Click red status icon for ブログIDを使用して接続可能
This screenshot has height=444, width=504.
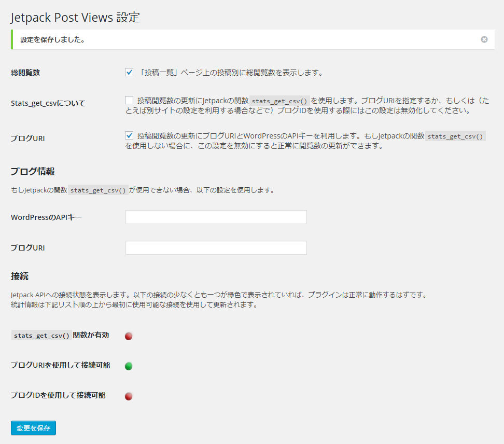click(128, 396)
